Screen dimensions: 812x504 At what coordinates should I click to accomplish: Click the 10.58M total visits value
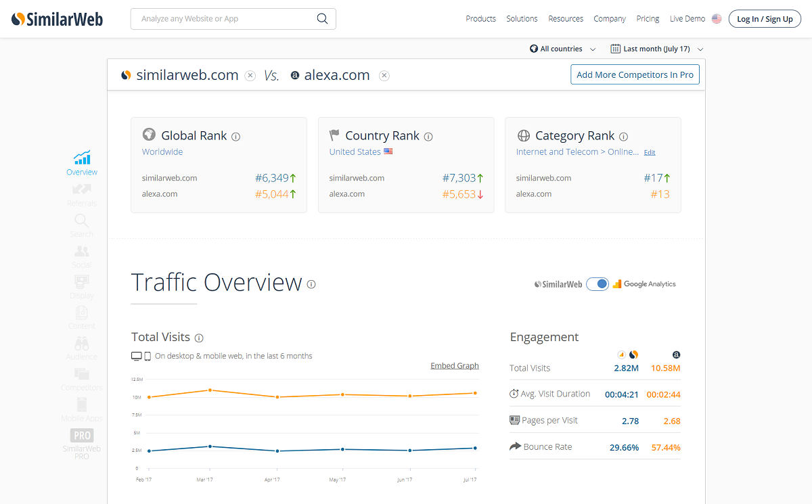coord(666,369)
